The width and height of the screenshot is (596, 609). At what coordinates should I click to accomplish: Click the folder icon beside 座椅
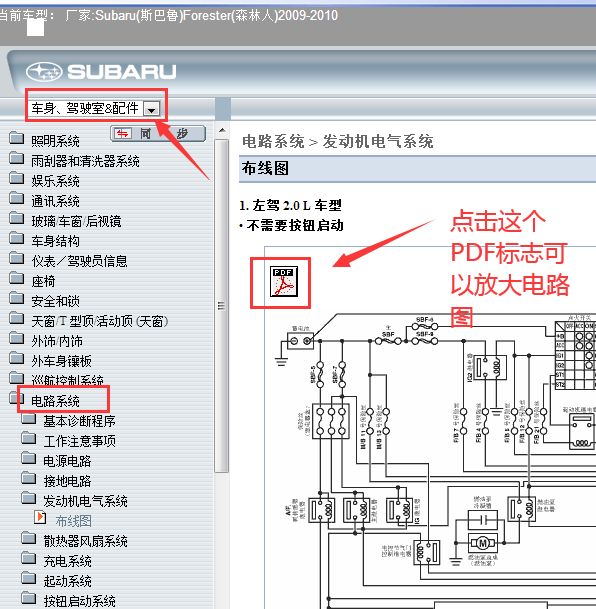(17, 278)
